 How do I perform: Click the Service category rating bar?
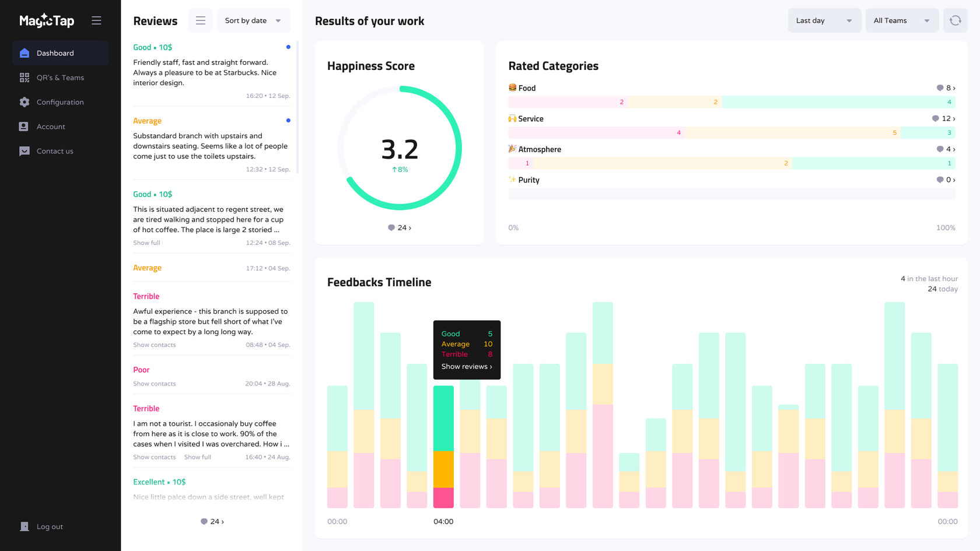[731, 133]
